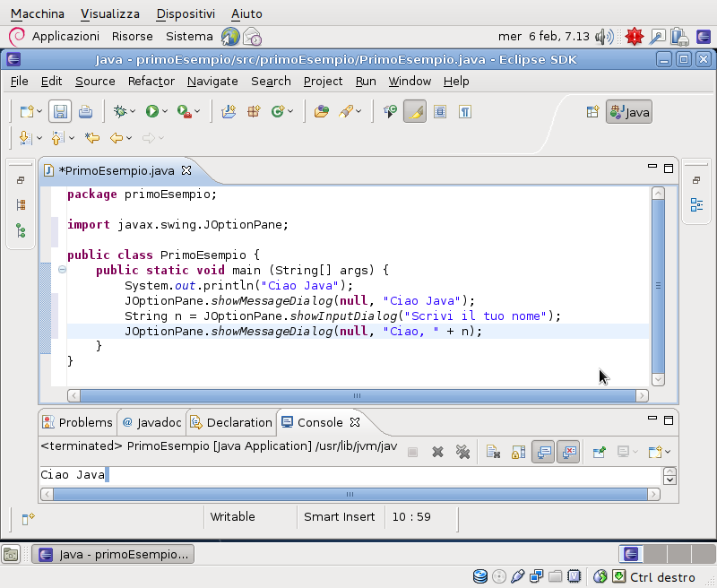717x588 pixels.
Task: Toggle Show Whitespace Characters button
Action: (x=465, y=111)
